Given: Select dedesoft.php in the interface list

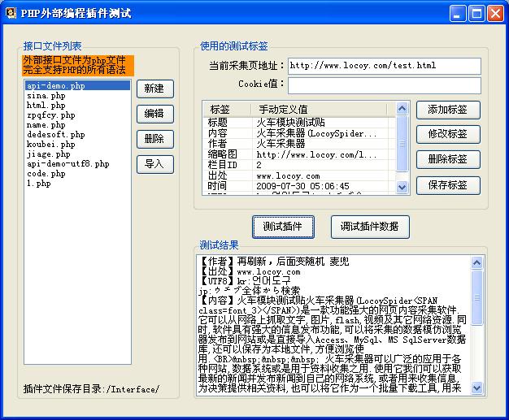Looking at the screenshot, I should pyautogui.click(x=55, y=135).
